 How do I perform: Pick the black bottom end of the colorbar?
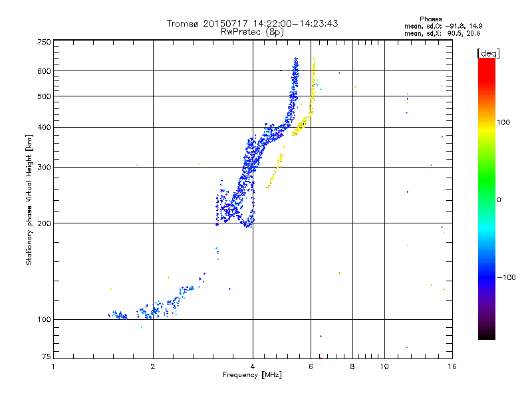(x=487, y=334)
